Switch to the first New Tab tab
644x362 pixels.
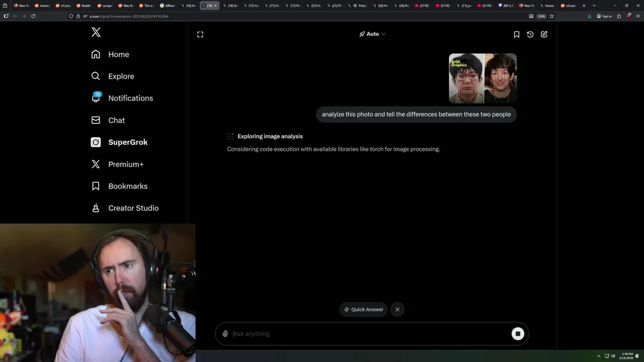pyautogui.click(x=21, y=6)
